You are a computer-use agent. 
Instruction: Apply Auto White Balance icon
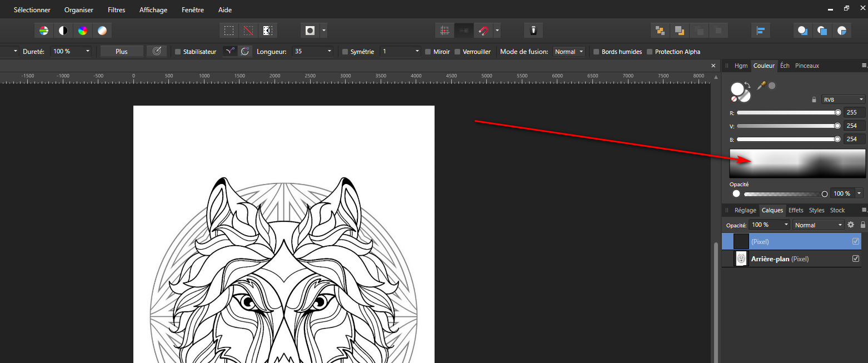point(102,31)
